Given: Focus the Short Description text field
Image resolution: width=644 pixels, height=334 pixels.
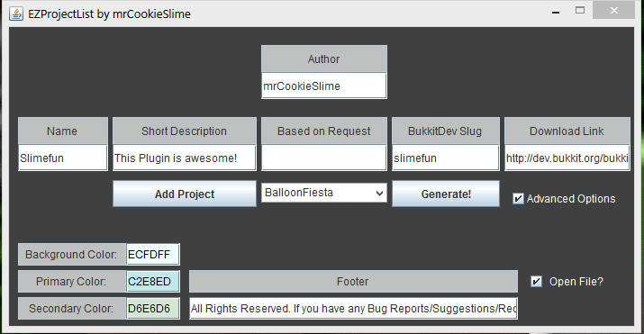Looking at the screenshot, I should 185,158.
